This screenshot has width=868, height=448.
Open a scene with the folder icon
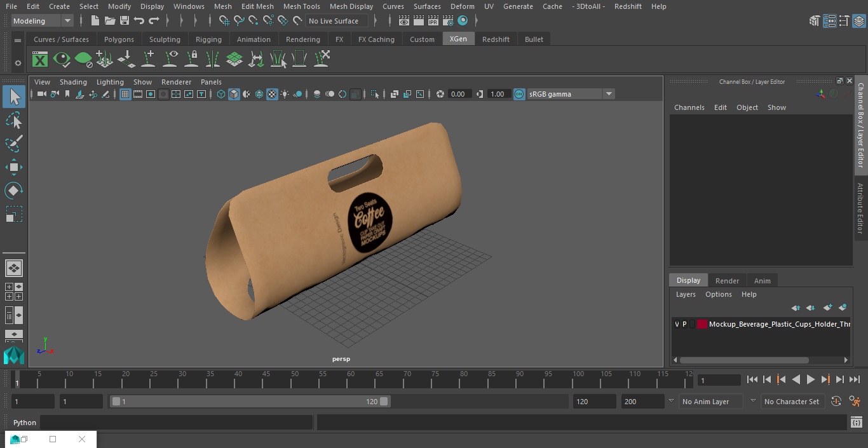110,21
